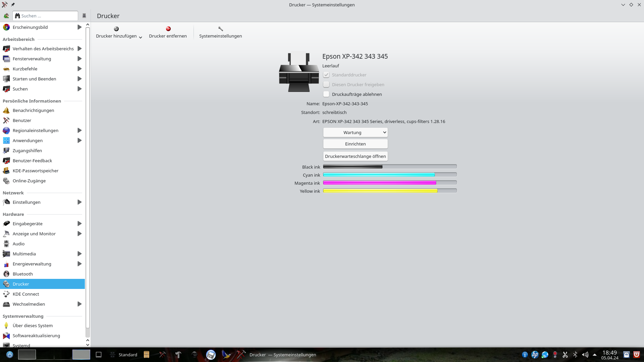The width and height of the screenshot is (644, 362).
Task: Select the Drucker sidebar entry
Action: pos(43,284)
